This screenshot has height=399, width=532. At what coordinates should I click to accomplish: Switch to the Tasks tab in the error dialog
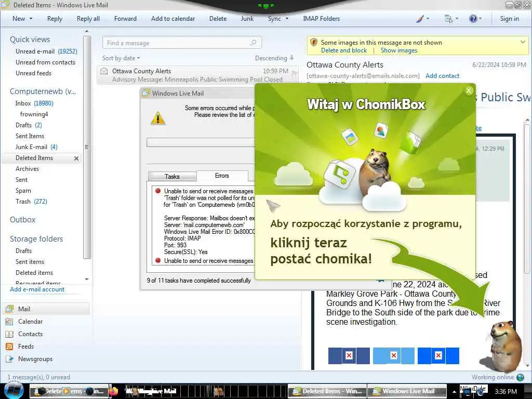tap(172, 177)
